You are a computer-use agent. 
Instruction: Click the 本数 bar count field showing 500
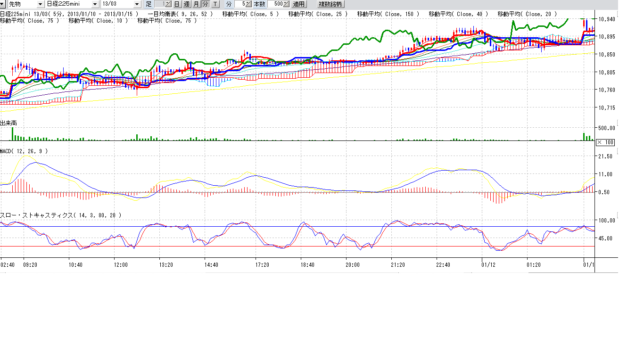point(275,4)
